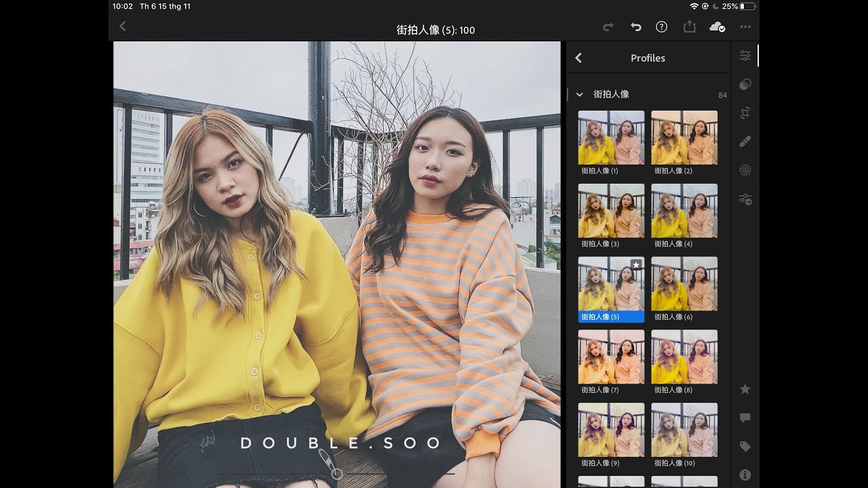Click the '街拍人像 (5): 100' title text

(435, 30)
